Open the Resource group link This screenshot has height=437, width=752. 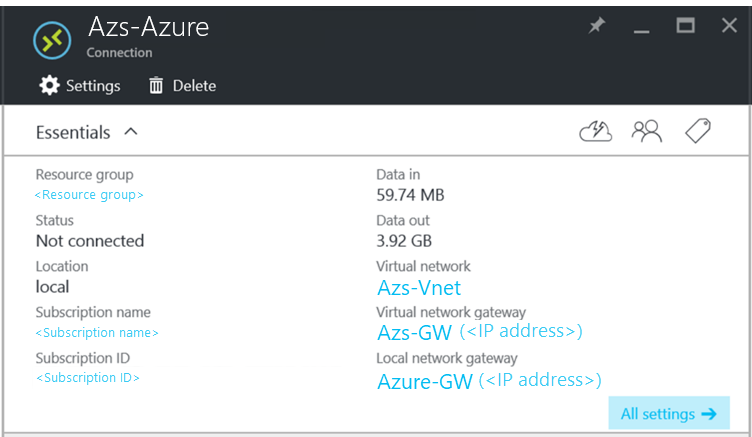[x=89, y=195]
